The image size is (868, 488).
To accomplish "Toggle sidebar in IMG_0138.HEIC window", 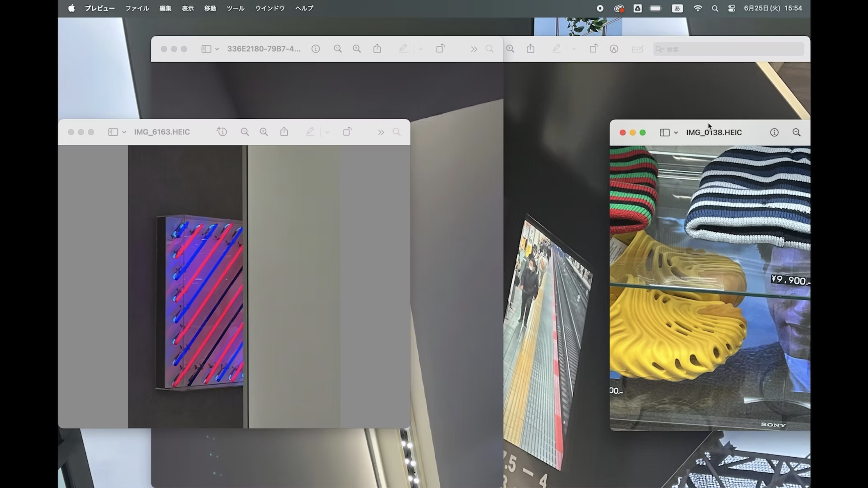I will 665,132.
